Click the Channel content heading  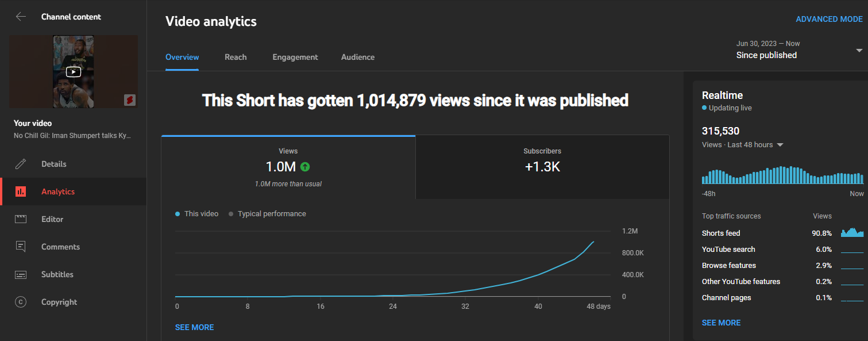pos(71,17)
